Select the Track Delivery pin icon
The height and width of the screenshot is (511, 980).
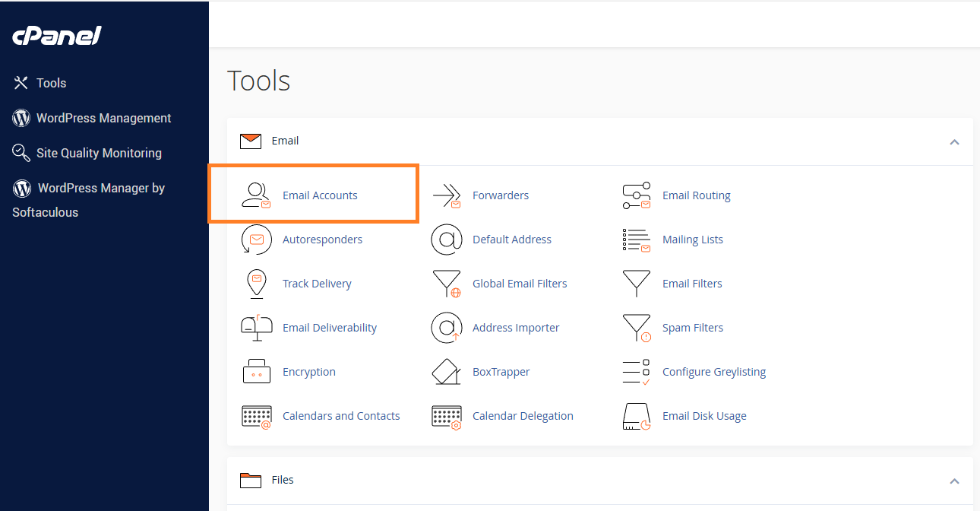click(x=256, y=284)
